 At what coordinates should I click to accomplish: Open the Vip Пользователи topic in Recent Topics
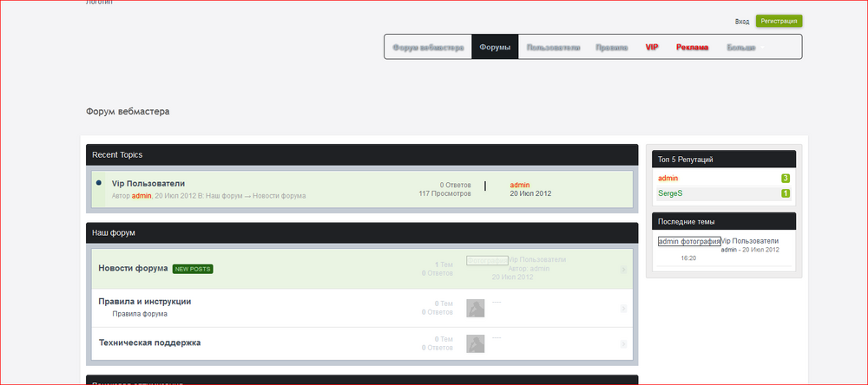tap(148, 184)
